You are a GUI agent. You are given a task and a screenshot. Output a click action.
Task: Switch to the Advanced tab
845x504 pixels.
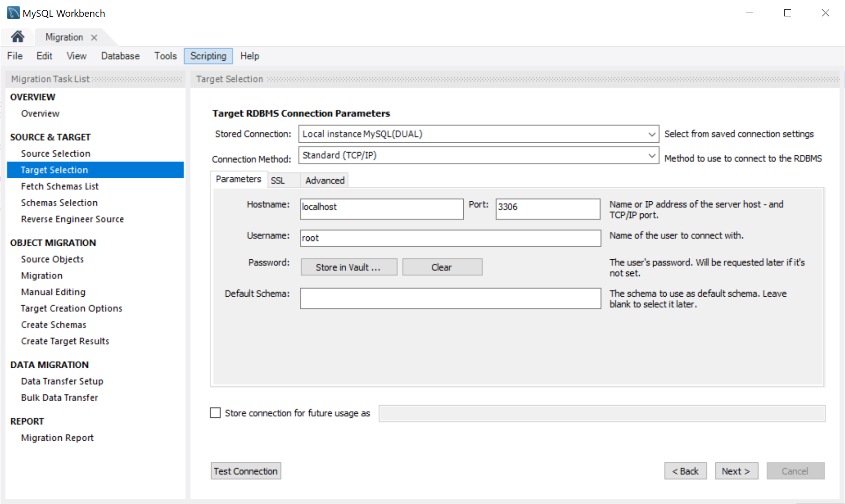[x=325, y=181]
